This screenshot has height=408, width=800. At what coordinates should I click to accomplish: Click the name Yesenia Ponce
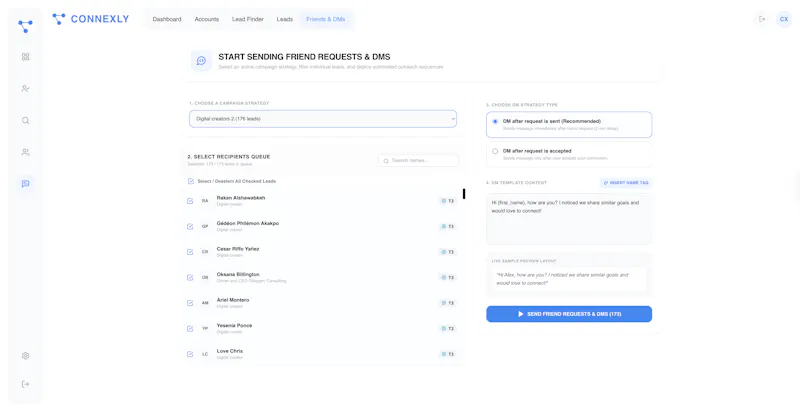(x=234, y=325)
